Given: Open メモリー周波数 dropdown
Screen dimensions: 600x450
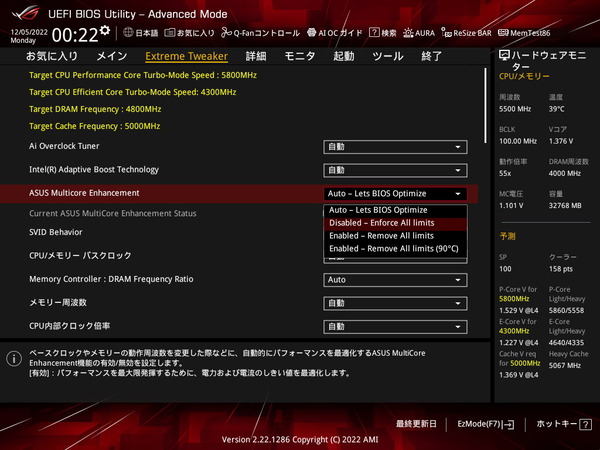Looking at the screenshot, I should [x=395, y=303].
